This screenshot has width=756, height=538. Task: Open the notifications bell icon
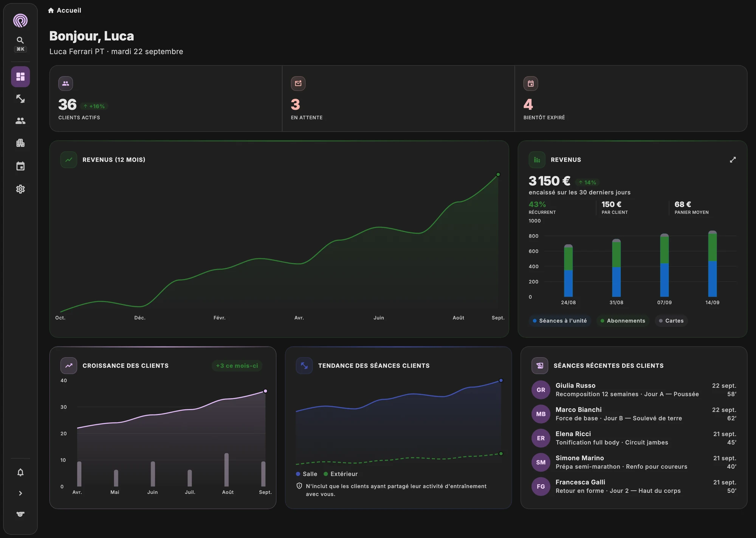pos(20,472)
